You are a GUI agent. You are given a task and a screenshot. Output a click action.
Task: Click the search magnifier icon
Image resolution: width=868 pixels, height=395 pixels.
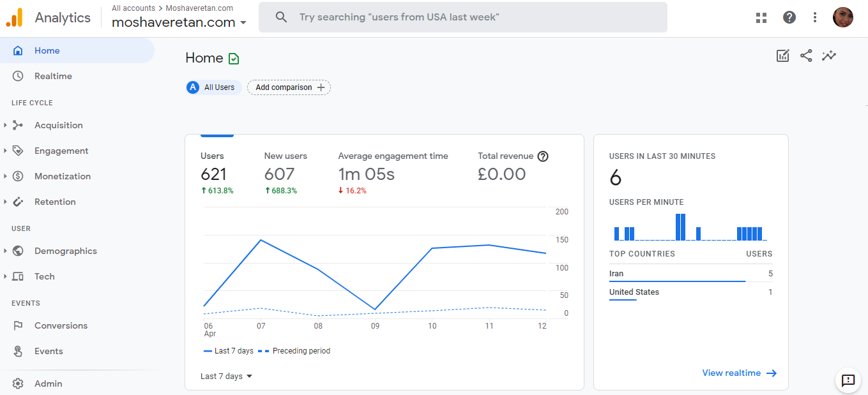(x=281, y=17)
